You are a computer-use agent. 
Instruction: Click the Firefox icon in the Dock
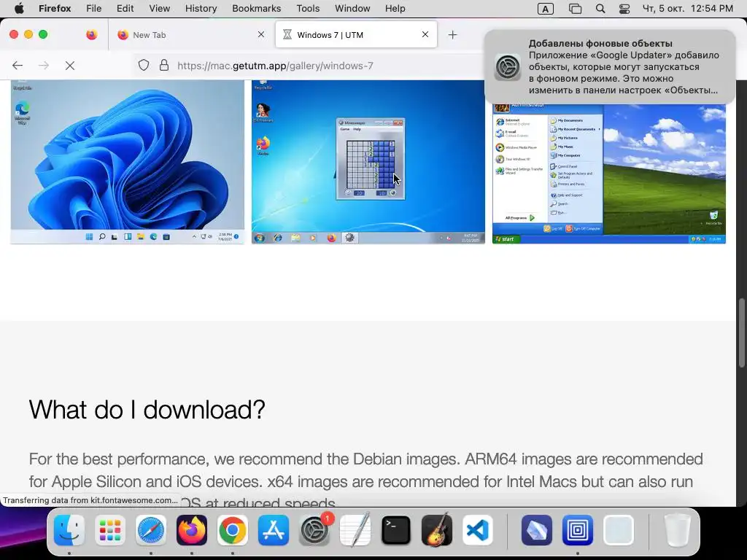(x=192, y=530)
